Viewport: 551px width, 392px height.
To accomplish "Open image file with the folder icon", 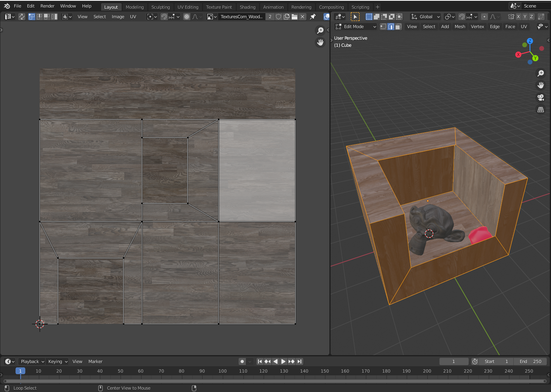I will pyautogui.click(x=295, y=17).
